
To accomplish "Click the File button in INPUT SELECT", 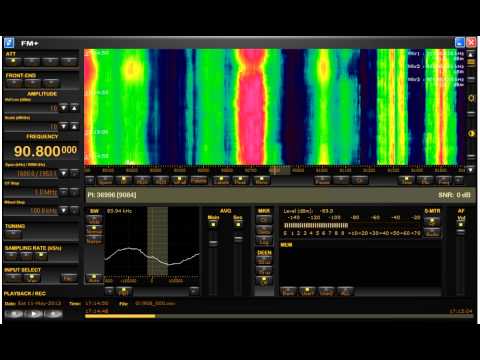I will tap(69, 277).
